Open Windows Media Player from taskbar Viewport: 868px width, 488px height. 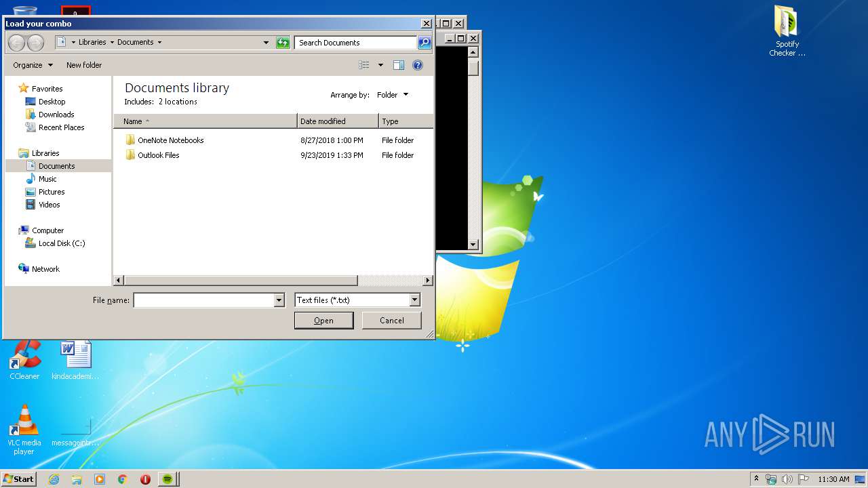(100, 479)
